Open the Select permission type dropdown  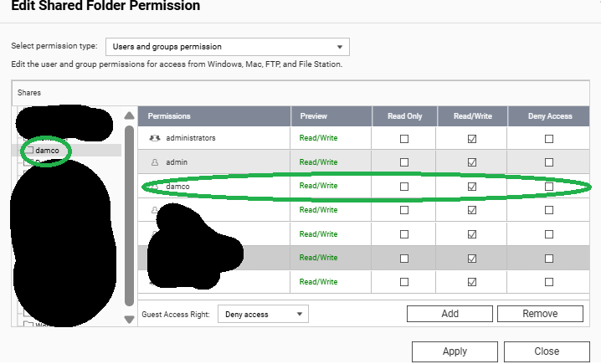pyautogui.click(x=224, y=47)
